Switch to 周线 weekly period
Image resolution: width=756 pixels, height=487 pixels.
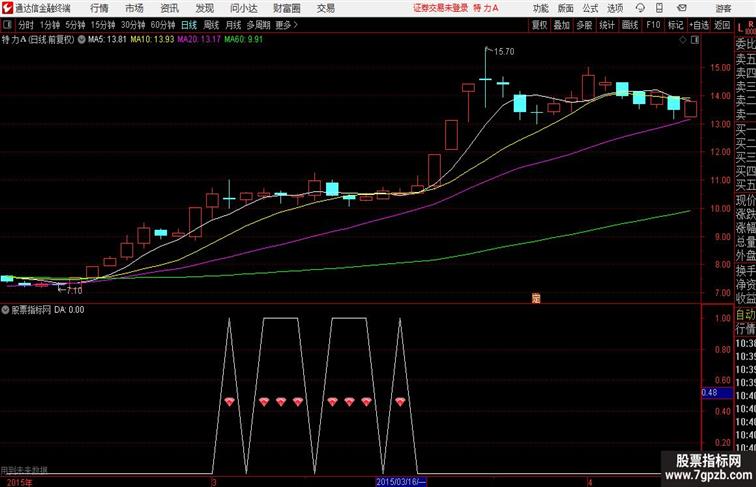pos(211,25)
